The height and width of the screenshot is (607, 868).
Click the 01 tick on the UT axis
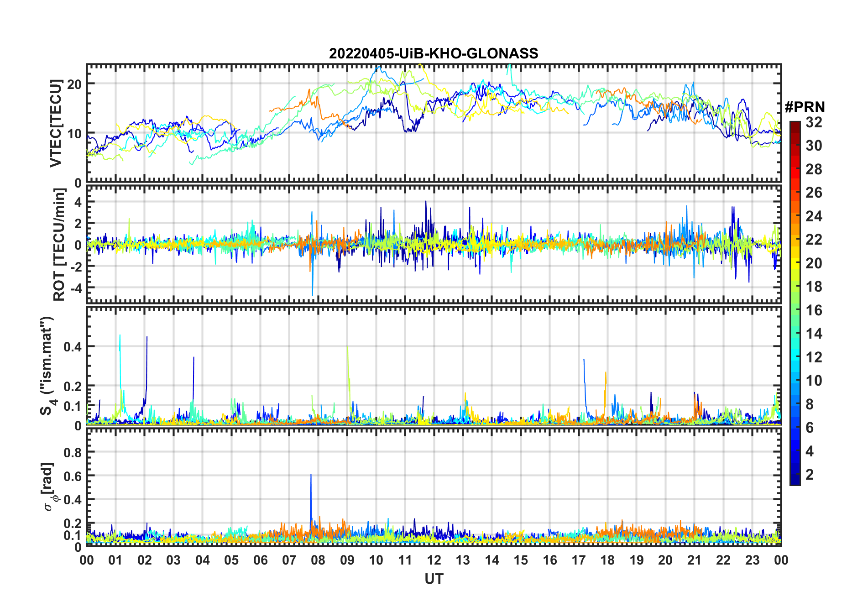(x=115, y=560)
